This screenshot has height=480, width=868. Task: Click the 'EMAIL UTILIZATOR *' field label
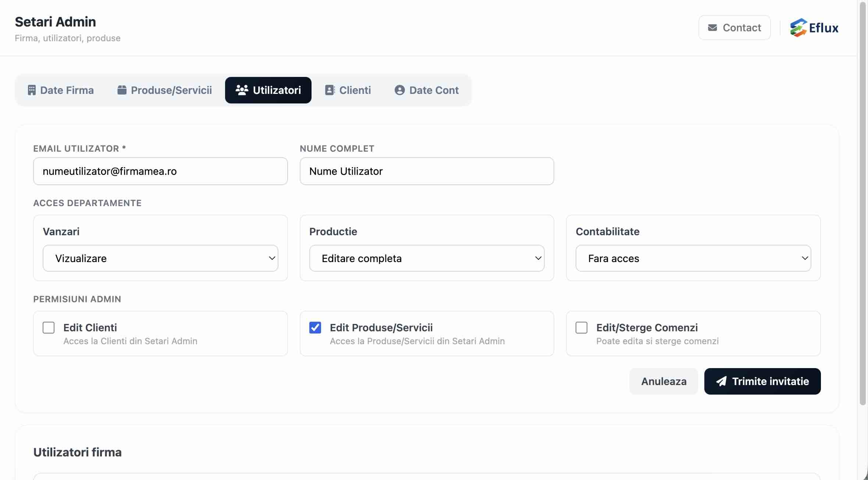click(x=80, y=149)
